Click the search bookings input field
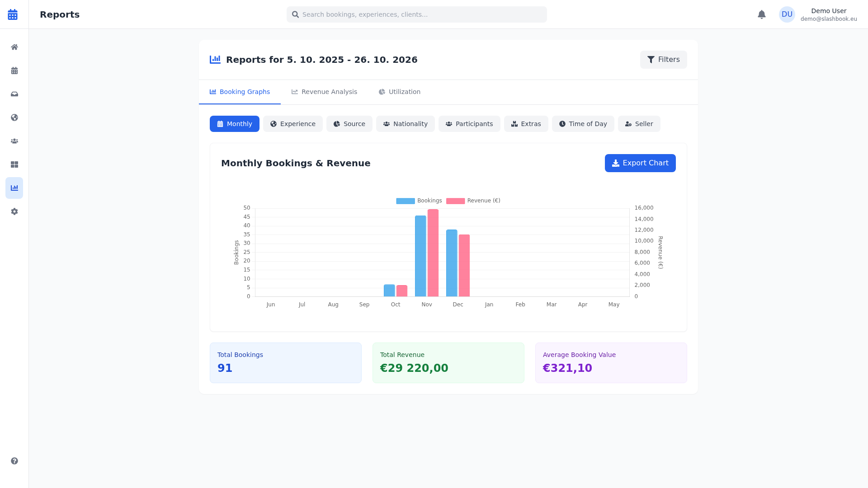This screenshot has height=488, width=868. pyautogui.click(x=416, y=14)
